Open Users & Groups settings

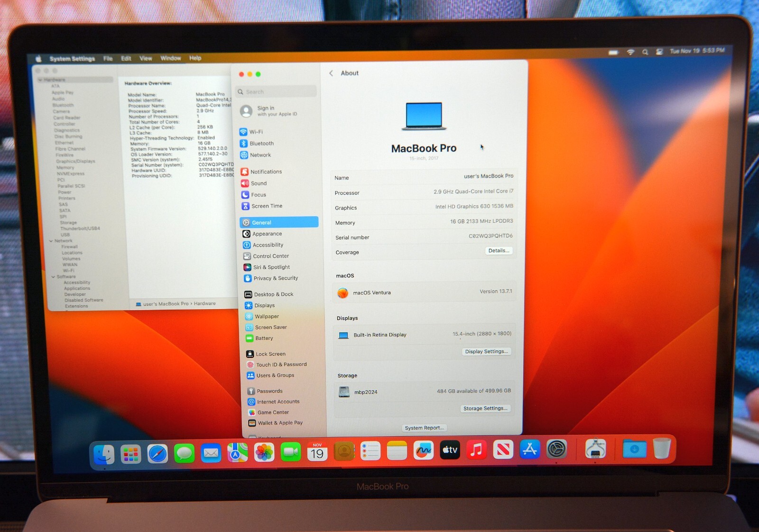[270, 375]
